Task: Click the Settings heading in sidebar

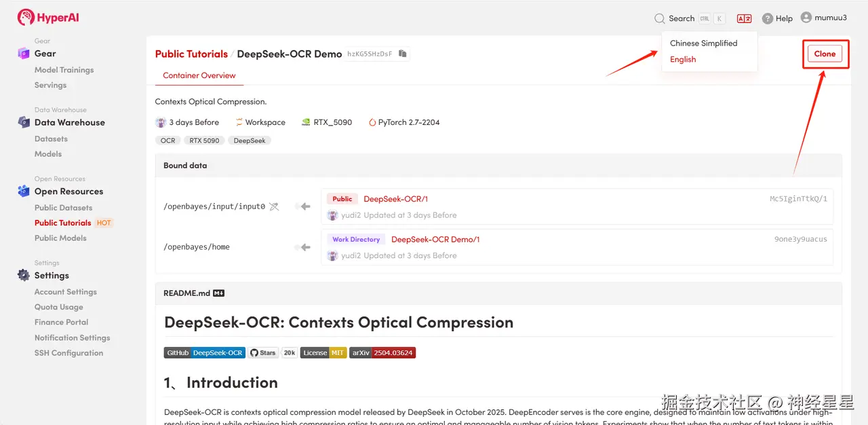Action: click(52, 275)
